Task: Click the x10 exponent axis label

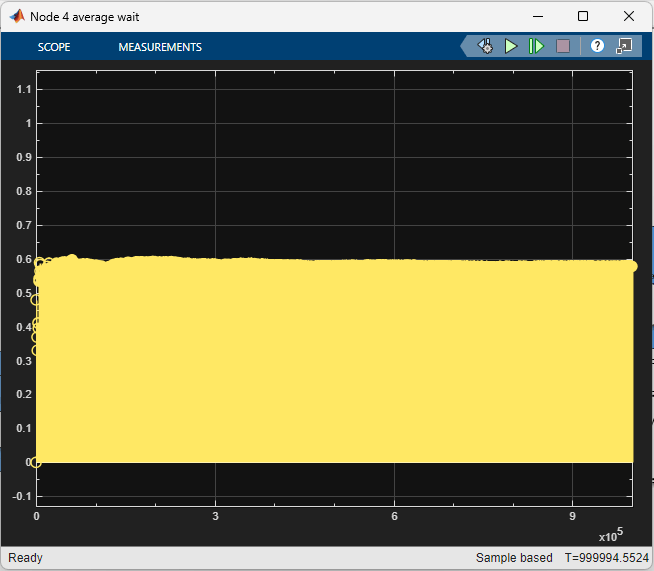Action: point(611,535)
